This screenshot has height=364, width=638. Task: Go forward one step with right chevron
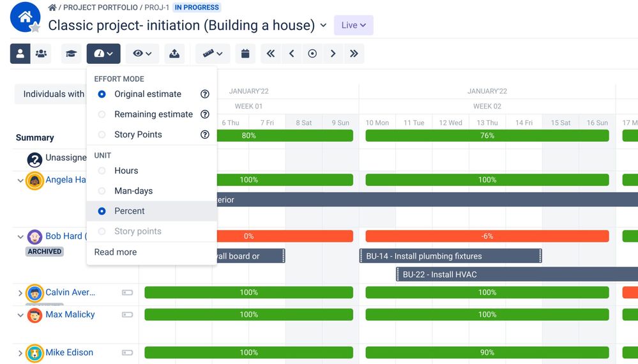[333, 54]
